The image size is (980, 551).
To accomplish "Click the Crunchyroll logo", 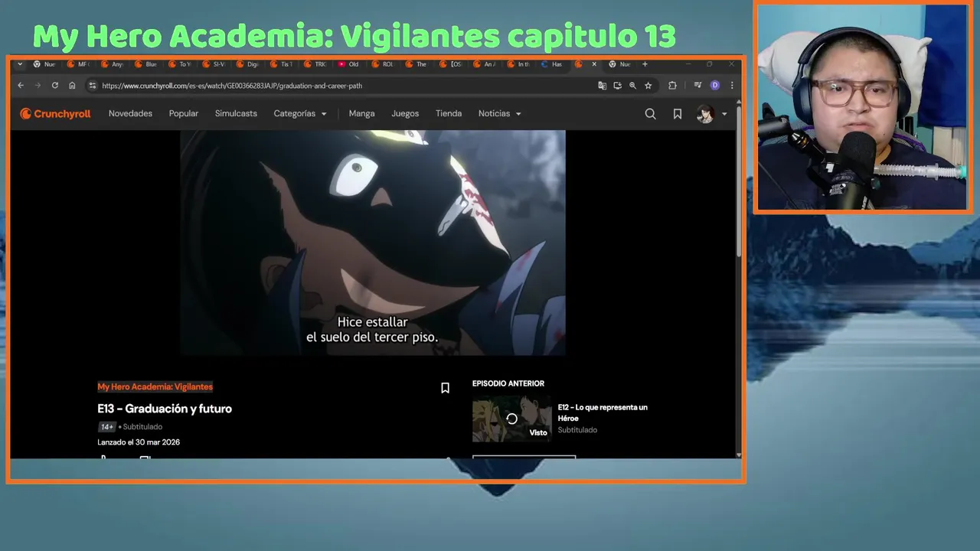I will coord(55,113).
